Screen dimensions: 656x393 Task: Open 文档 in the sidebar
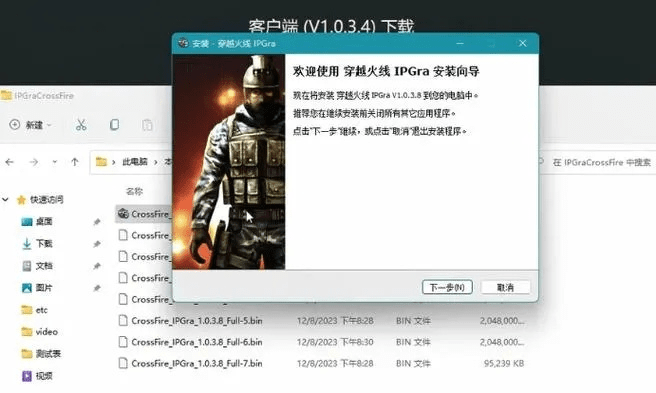tap(44, 266)
